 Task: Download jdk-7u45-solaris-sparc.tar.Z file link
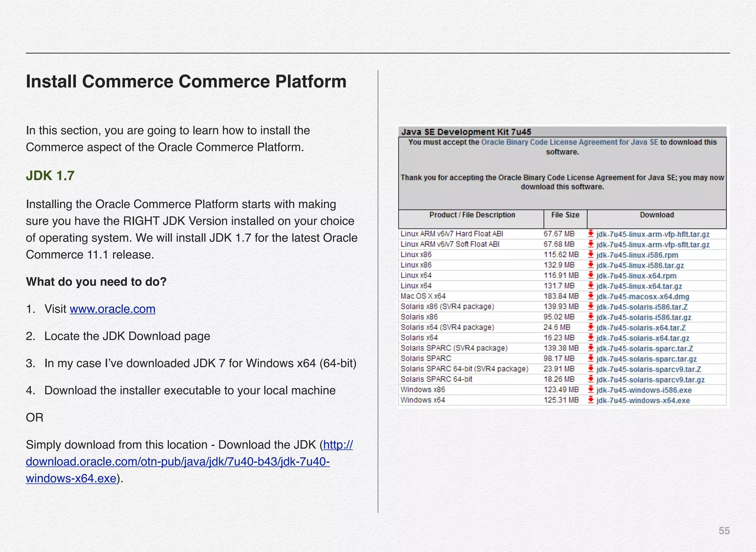pyautogui.click(x=645, y=349)
